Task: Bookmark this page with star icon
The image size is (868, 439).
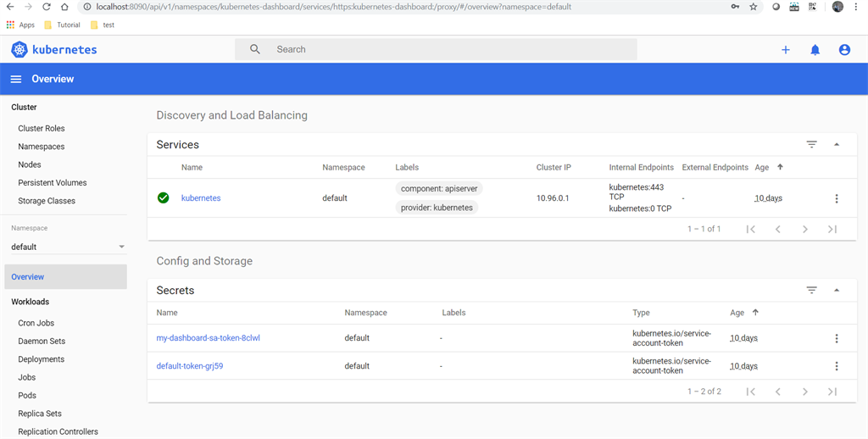Action: pos(754,7)
